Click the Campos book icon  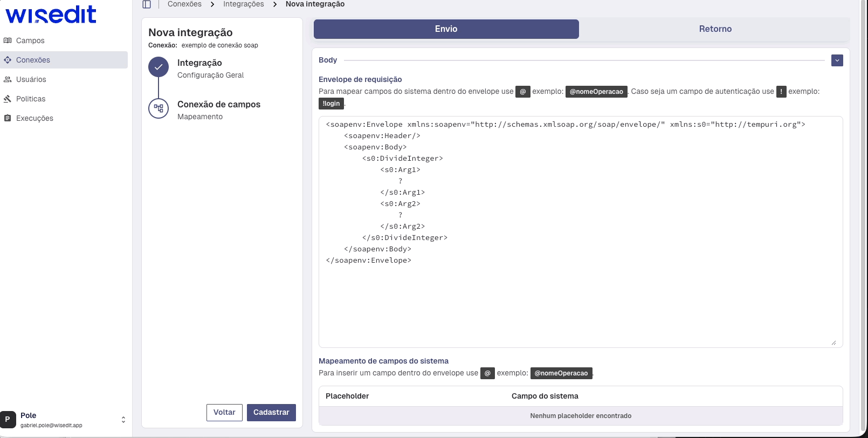coord(8,40)
